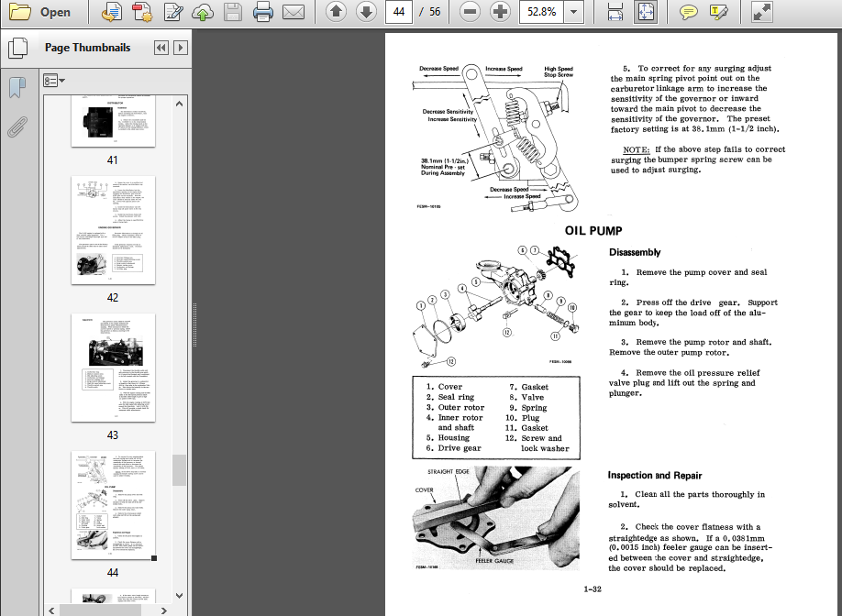
Task: Open the zoom level dropdown arrow
Action: (573, 12)
